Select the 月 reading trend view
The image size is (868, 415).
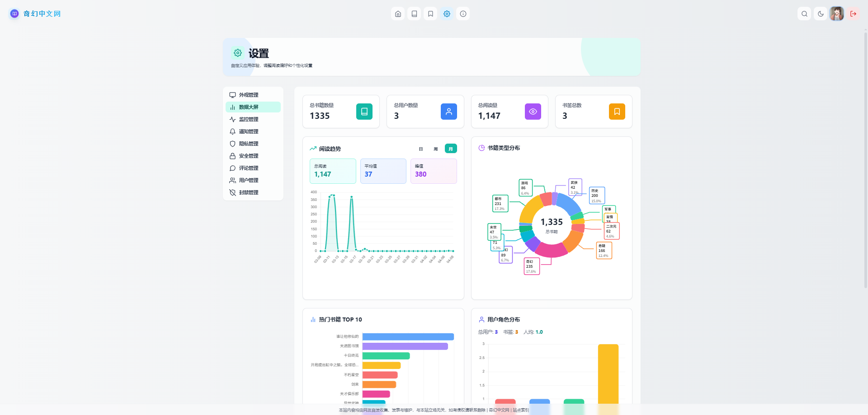pos(451,149)
